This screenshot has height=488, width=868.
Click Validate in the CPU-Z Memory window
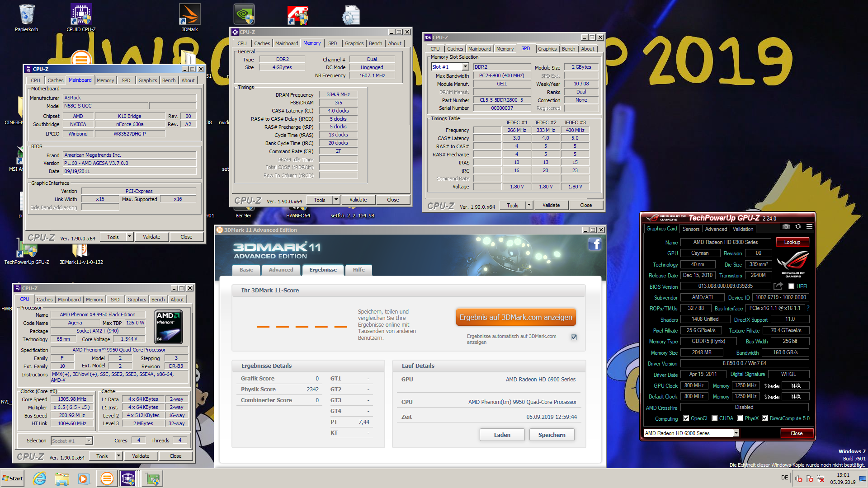tap(358, 200)
